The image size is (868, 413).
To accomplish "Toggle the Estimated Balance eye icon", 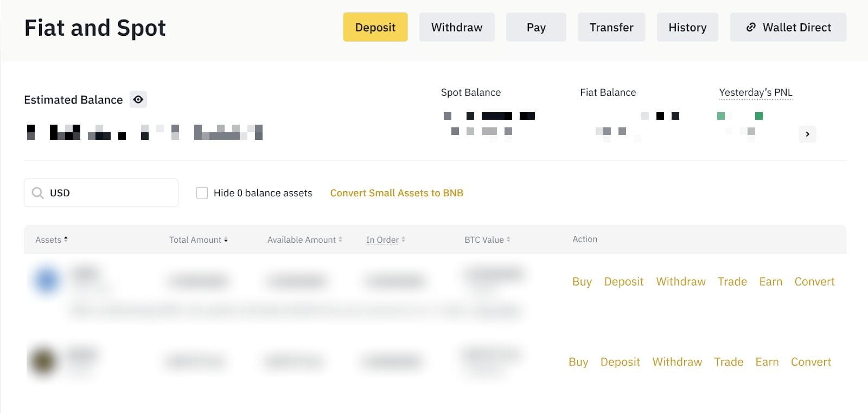I will coord(138,100).
